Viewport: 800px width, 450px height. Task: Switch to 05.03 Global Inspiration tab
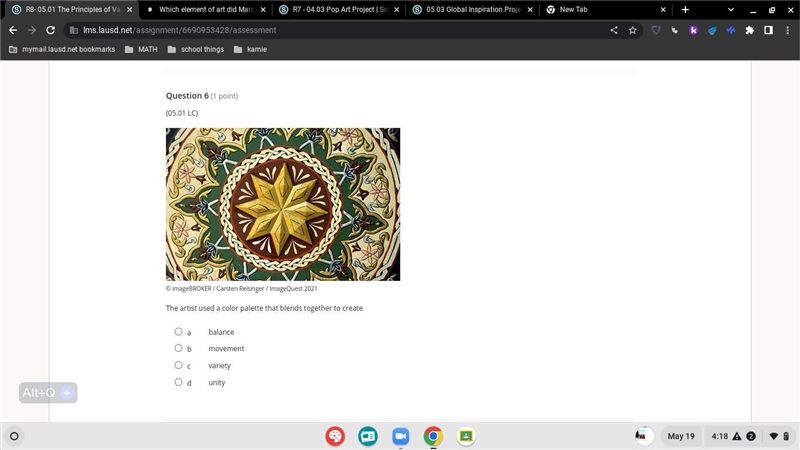click(x=472, y=10)
